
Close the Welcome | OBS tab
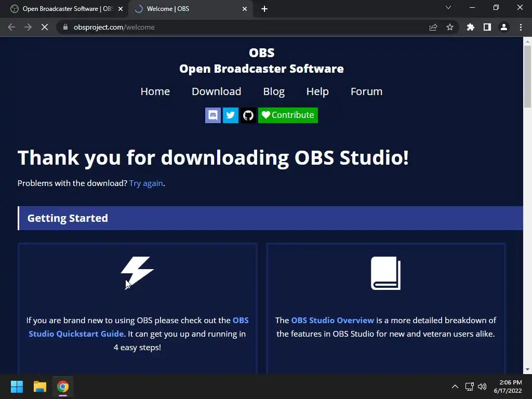(x=245, y=9)
